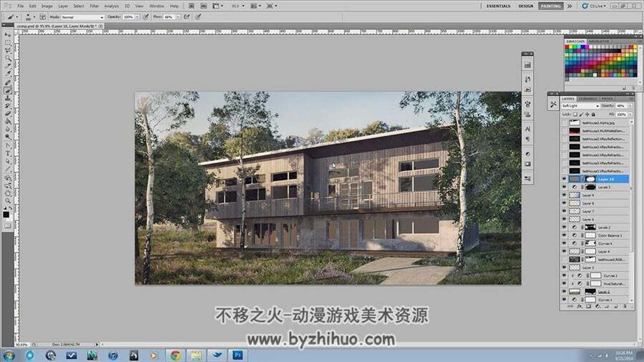Enable airbrush mode icon
The image size is (644, 362).
point(187,17)
